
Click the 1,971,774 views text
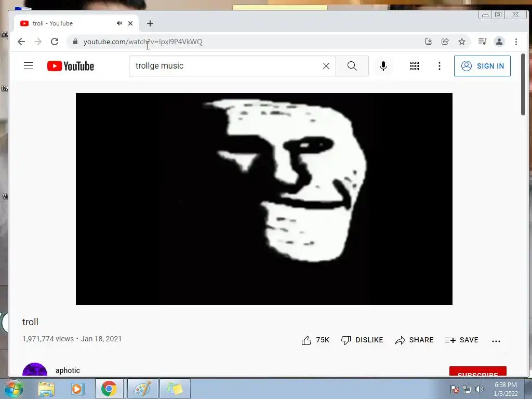(48, 339)
